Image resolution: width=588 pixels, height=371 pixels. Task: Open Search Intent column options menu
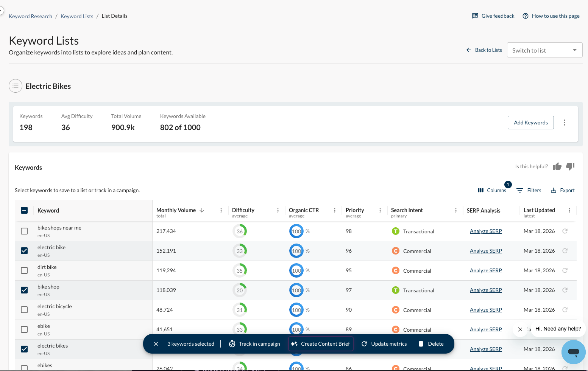pyautogui.click(x=456, y=210)
